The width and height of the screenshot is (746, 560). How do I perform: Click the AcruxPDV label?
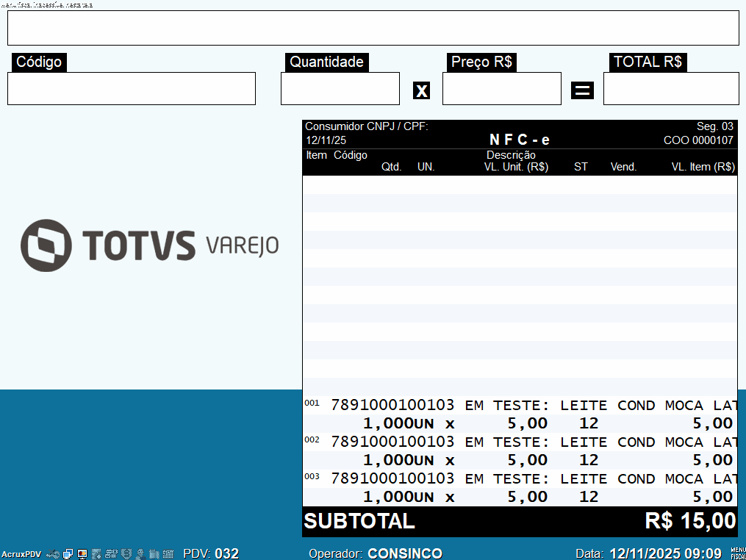click(x=21, y=554)
